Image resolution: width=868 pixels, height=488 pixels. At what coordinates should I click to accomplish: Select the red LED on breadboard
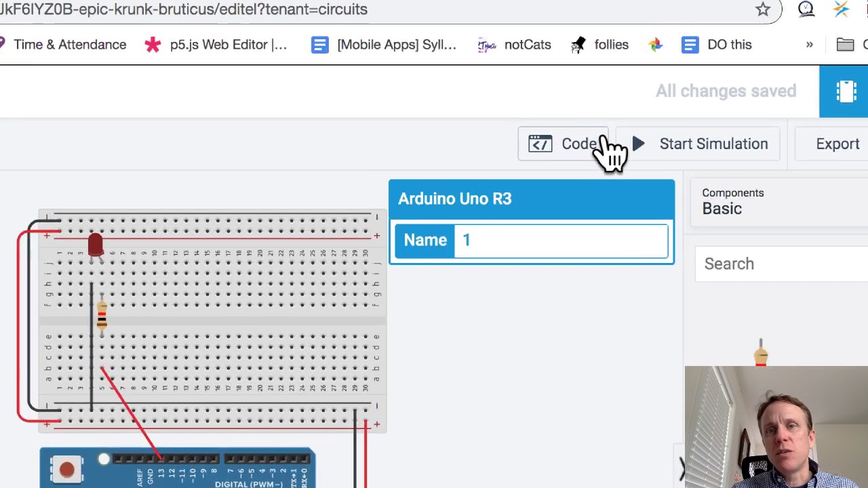(x=96, y=247)
